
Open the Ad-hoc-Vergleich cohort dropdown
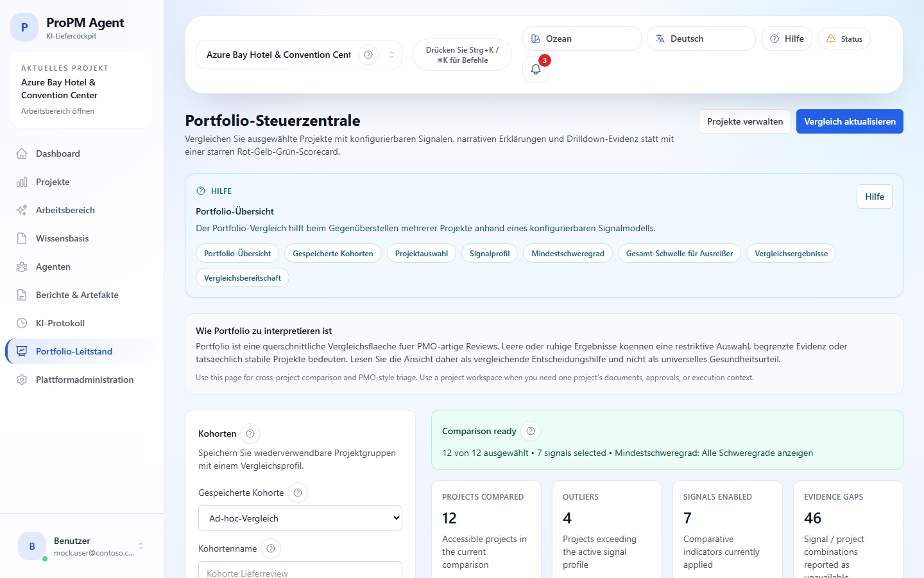pyautogui.click(x=300, y=518)
